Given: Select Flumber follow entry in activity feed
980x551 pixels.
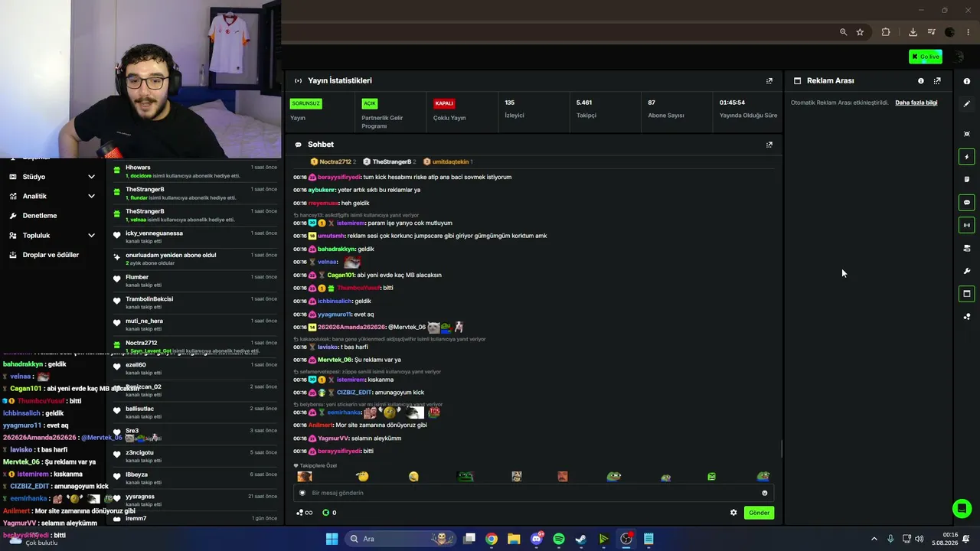Looking at the screenshot, I should 194,281.
